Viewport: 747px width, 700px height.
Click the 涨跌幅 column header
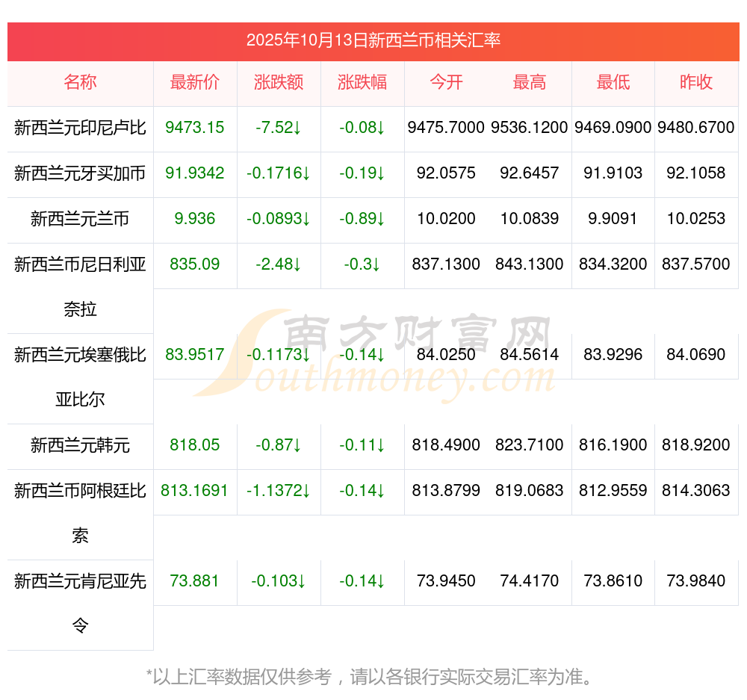tap(362, 82)
